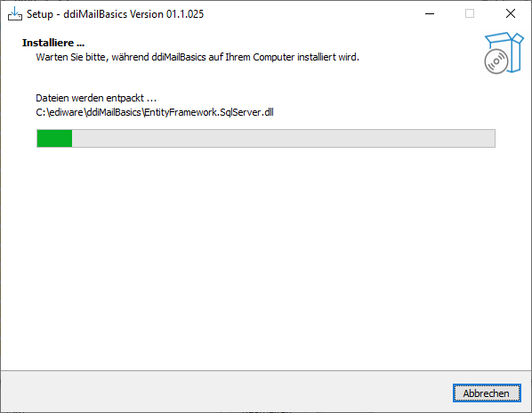Screen dimensions: 532x413
Task: Click the blank white area below progress bar
Action: 266,258
